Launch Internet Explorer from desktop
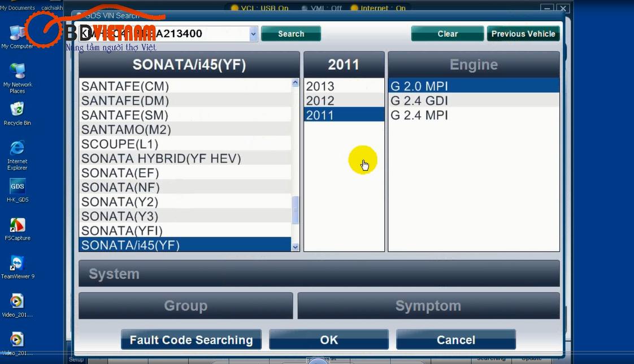 [18, 155]
